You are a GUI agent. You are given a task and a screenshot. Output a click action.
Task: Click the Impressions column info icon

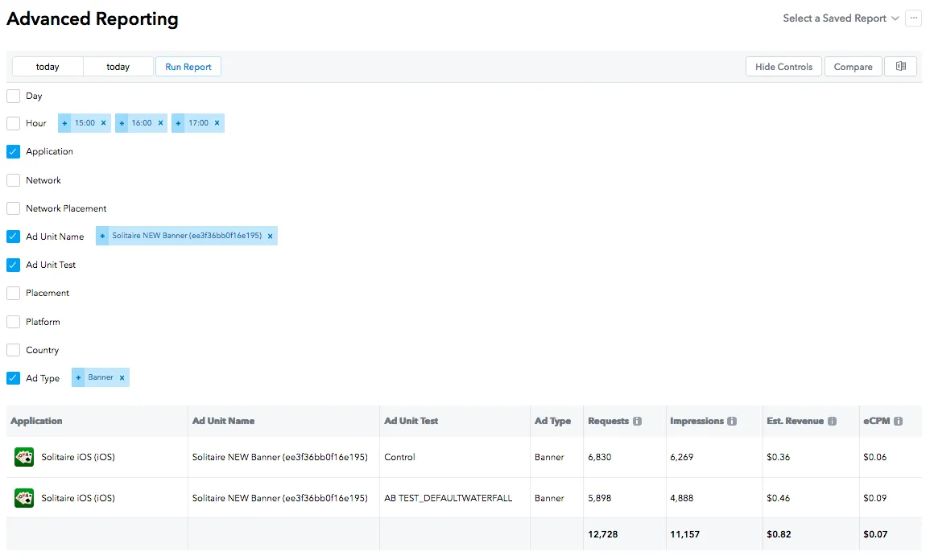point(732,421)
